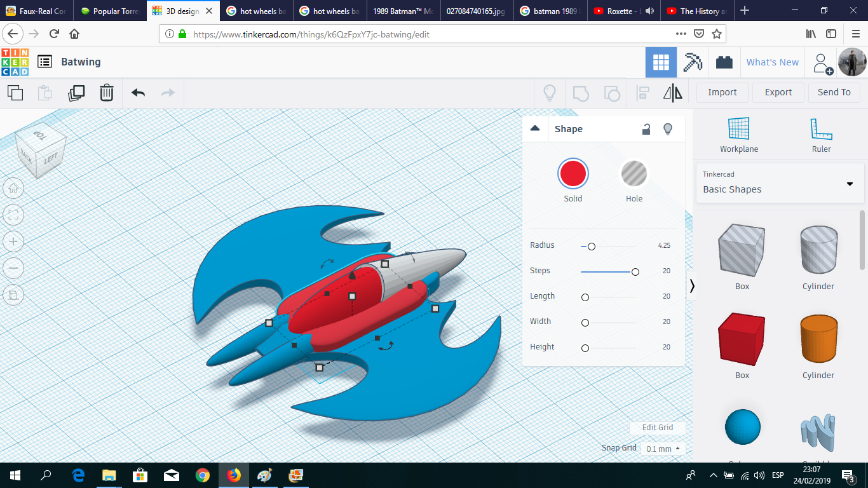The height and width of the screenshot is (488, 868).
Task: Open the Snap Grid dropdown
Action: click(663, 449)
